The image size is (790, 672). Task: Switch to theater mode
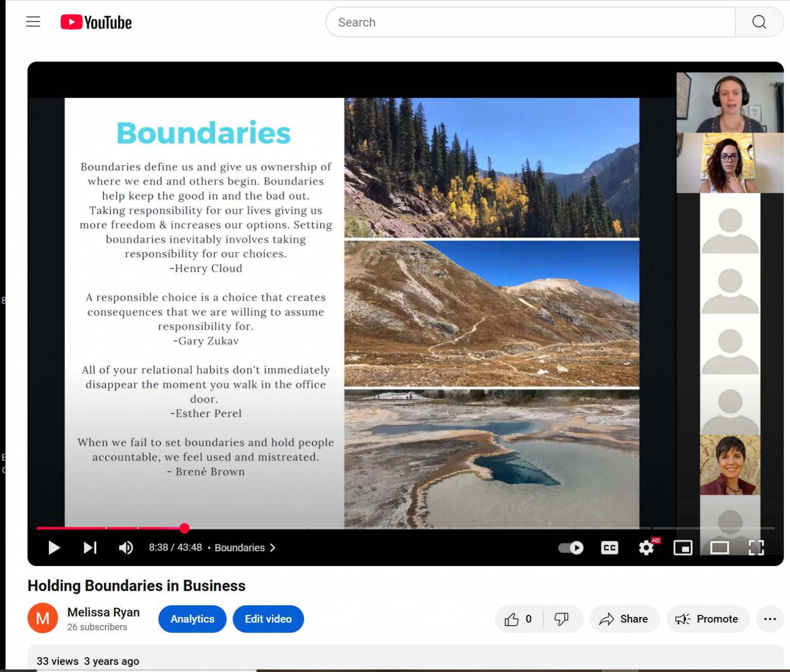(x=719, y=547)
